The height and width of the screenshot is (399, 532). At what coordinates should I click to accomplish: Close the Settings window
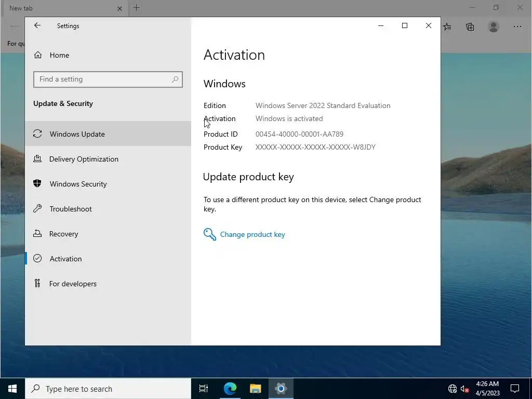click(x=429, y=25)
